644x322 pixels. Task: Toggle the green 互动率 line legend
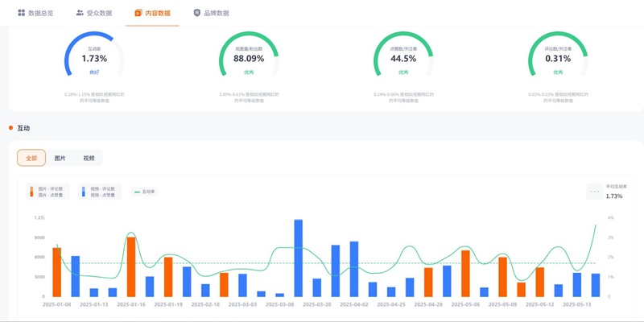(145, 192)
